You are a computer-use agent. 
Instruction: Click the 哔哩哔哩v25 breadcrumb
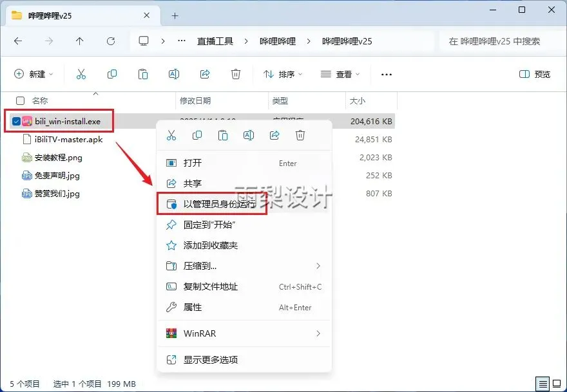point(347,41)
